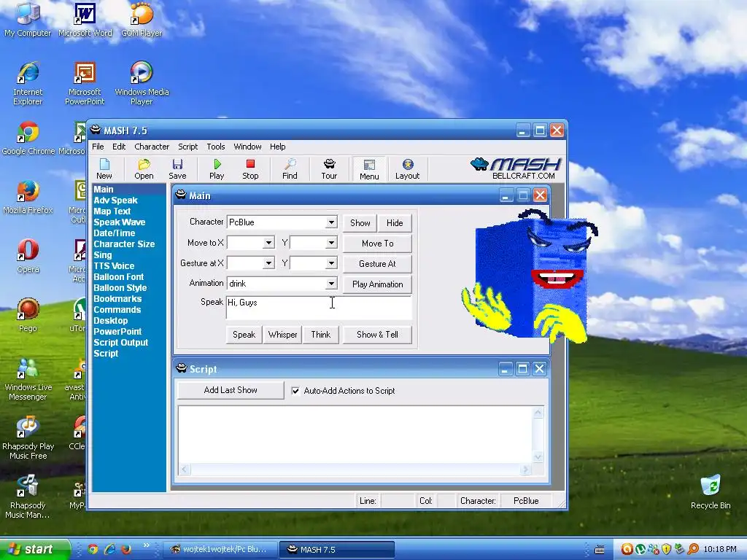Open the Tools menu

tap(216, 147)
